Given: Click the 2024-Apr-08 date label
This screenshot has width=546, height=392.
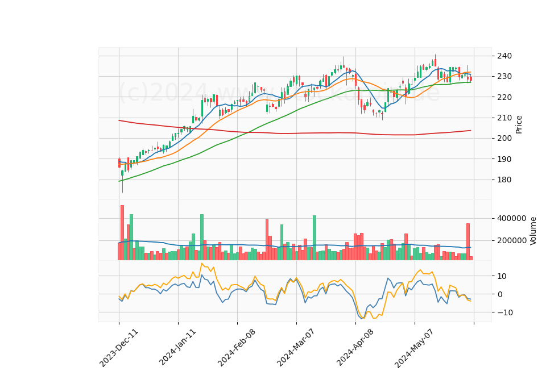Looking at the screenshot, I should 355,348.
